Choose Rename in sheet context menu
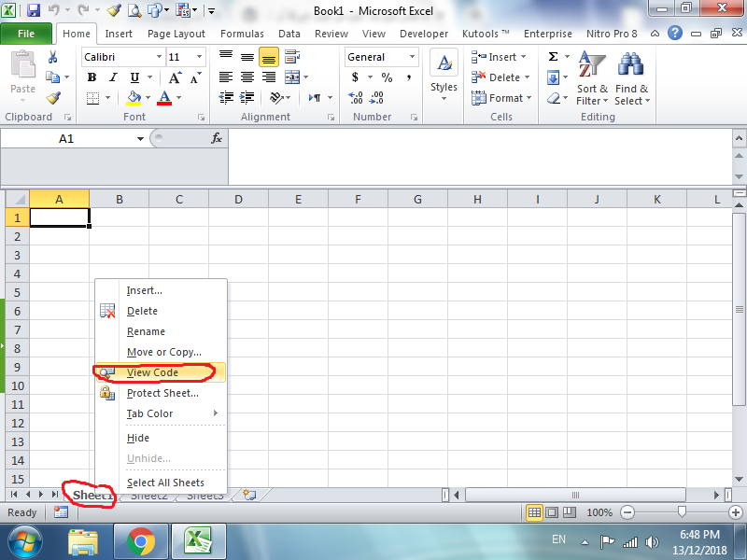Image resolution: width=747 pixels, height=560 pixels. [x=161, y=331]
